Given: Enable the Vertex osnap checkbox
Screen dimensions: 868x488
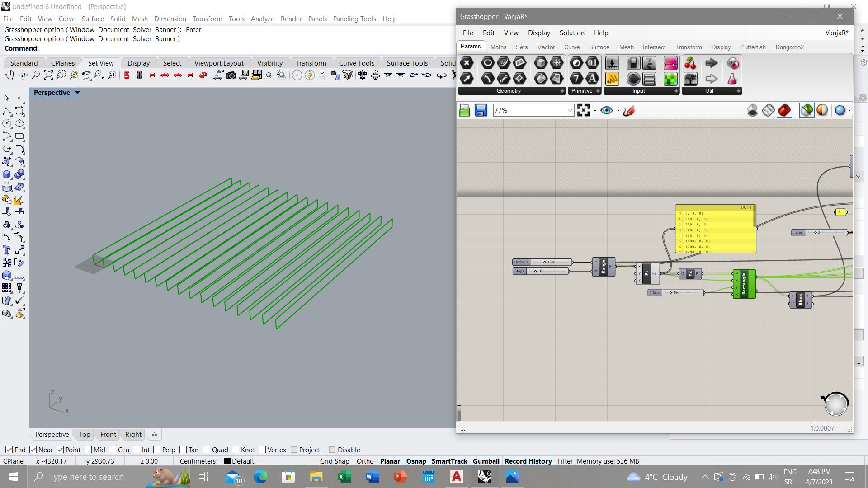Looking at the screenshot, I should pos(262,450).
